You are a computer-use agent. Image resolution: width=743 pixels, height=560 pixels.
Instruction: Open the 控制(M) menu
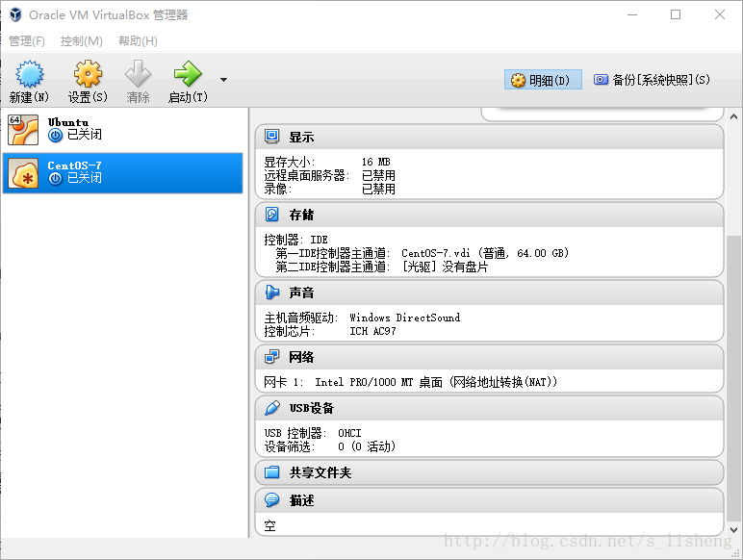click(x=82, y=41)
